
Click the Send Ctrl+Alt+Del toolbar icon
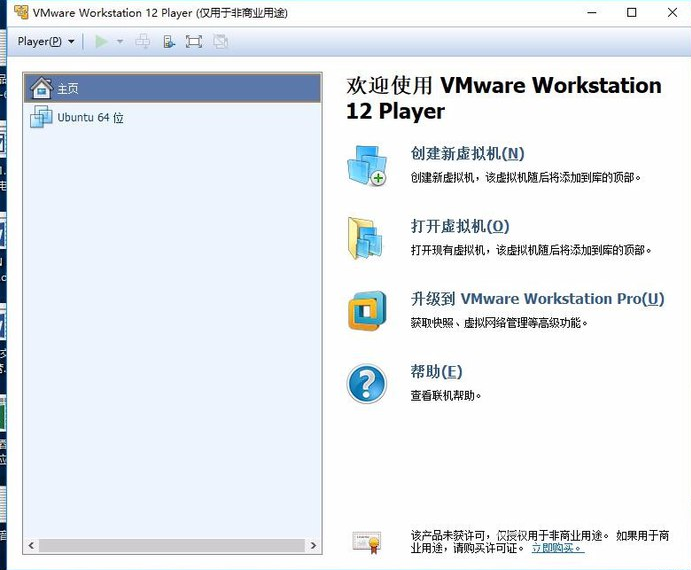(x=142, y=42)
